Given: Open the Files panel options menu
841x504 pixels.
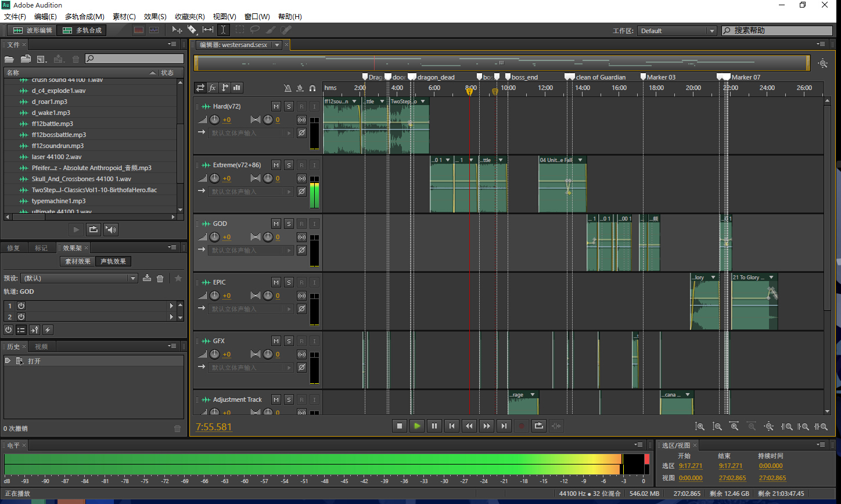Looking at the screenshot, I should [x=173, y=44].
